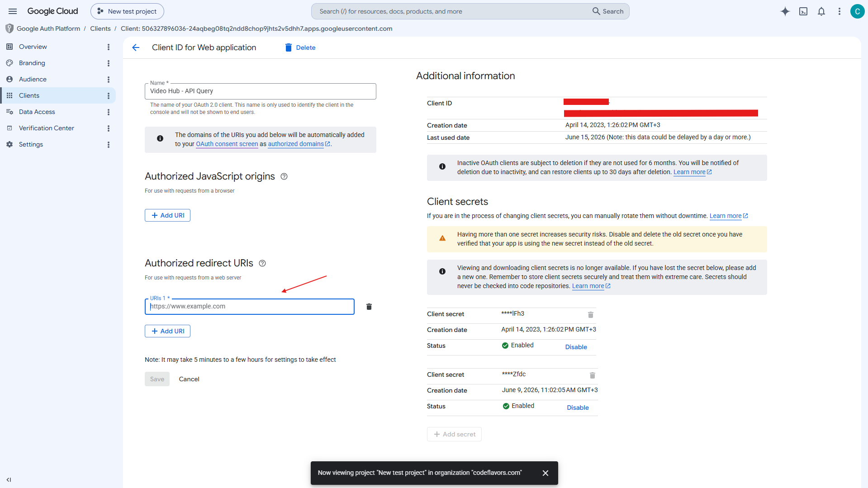Go back using the left arrow

(136, 47)
